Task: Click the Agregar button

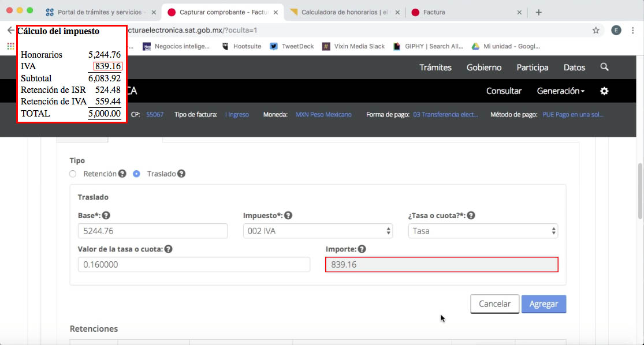Action: pos(544,304)
